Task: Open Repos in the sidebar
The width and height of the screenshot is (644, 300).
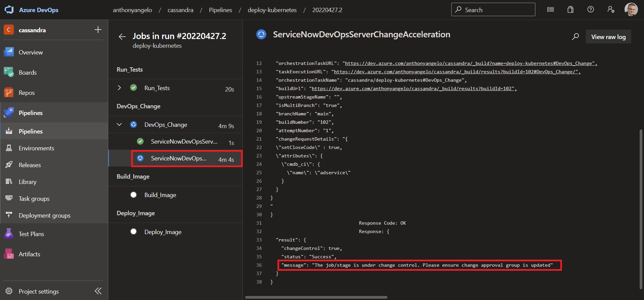Action: (x=54, y=93)
